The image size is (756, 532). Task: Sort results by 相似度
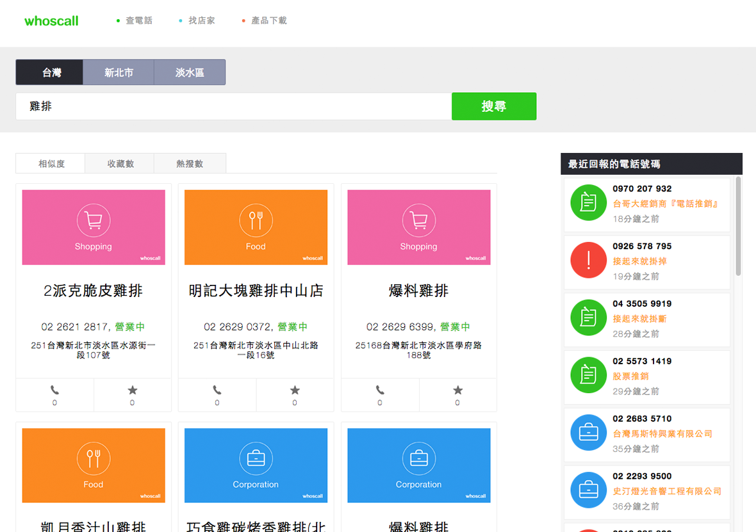51,163
